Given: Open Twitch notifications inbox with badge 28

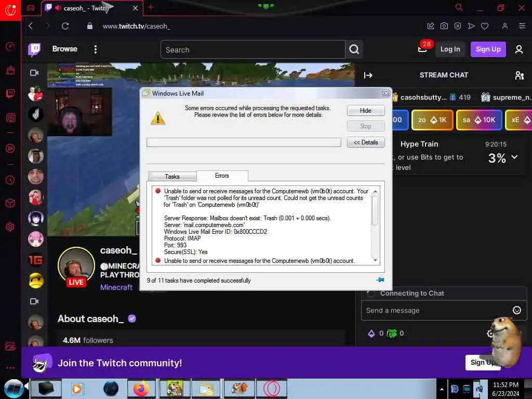Looking at the screenshot, I should tap(423, 48).
